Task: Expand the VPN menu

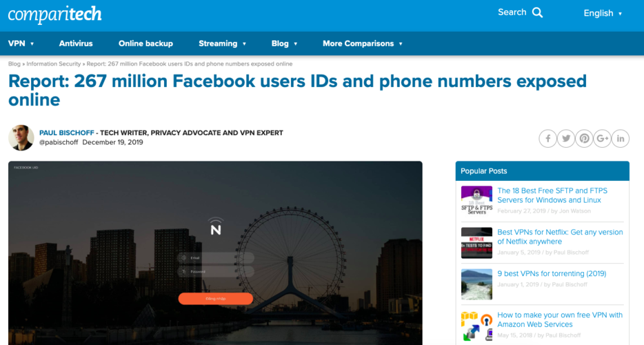Action: pos(21,43)
